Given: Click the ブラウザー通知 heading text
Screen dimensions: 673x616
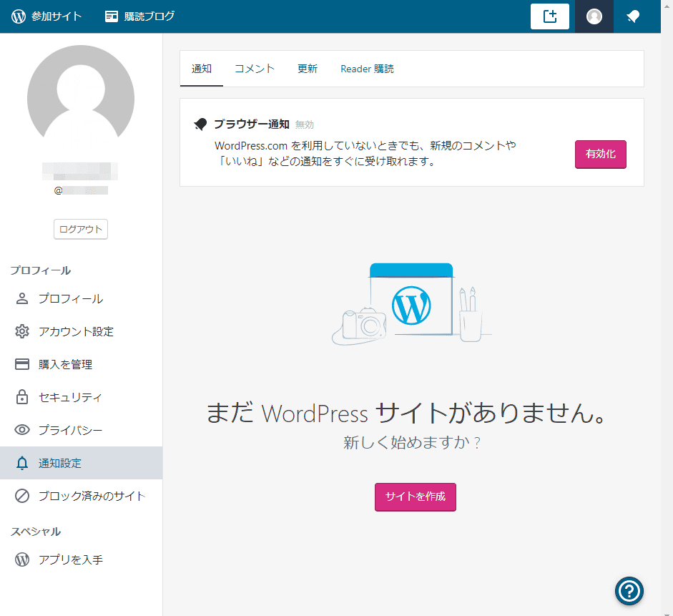Looking at the screenshot, I should click(252, 124).
